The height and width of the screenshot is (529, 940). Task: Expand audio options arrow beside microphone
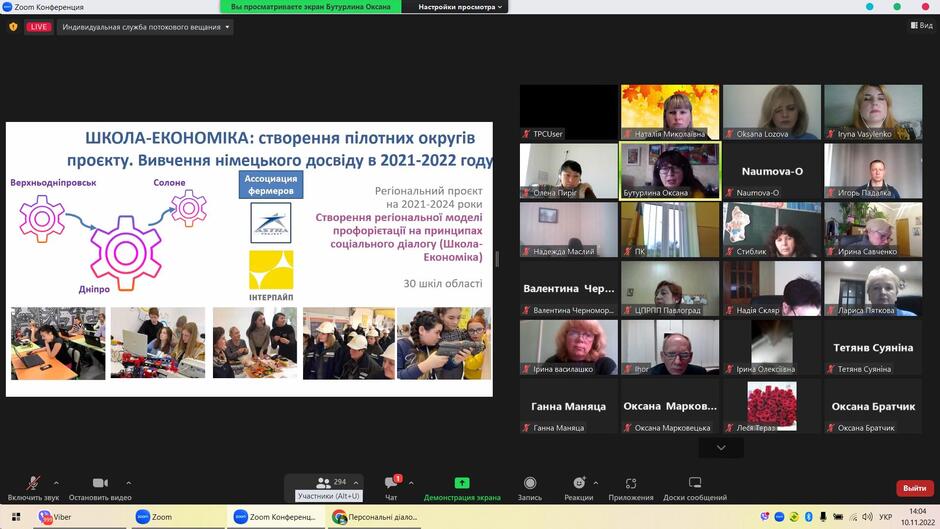(56, 483)
